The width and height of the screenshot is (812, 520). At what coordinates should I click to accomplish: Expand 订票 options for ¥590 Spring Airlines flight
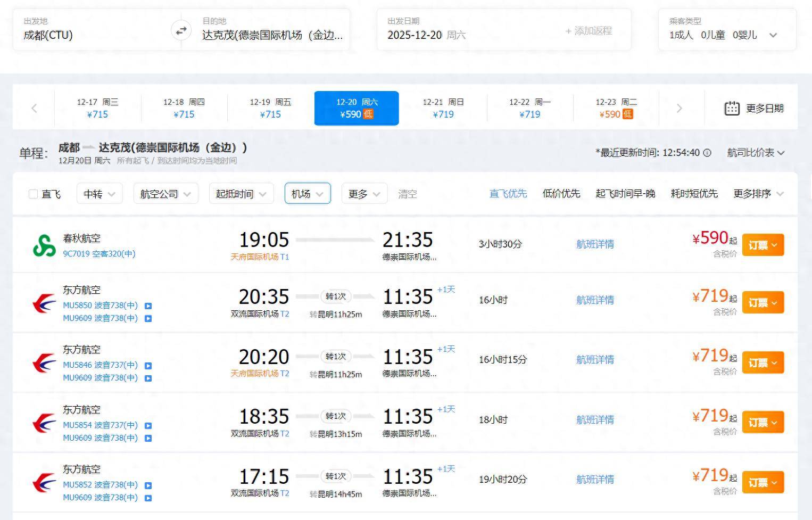click(763, 245)
